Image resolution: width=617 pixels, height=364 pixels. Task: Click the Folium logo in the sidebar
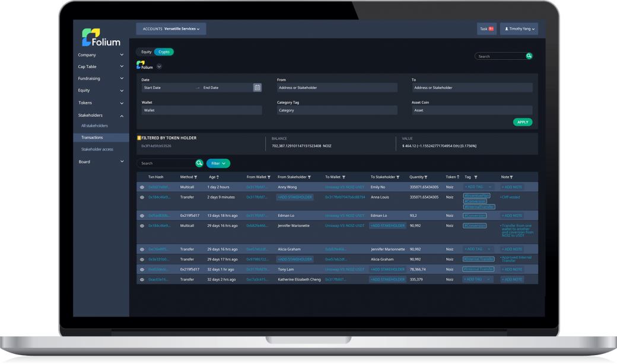click(101, 37)
